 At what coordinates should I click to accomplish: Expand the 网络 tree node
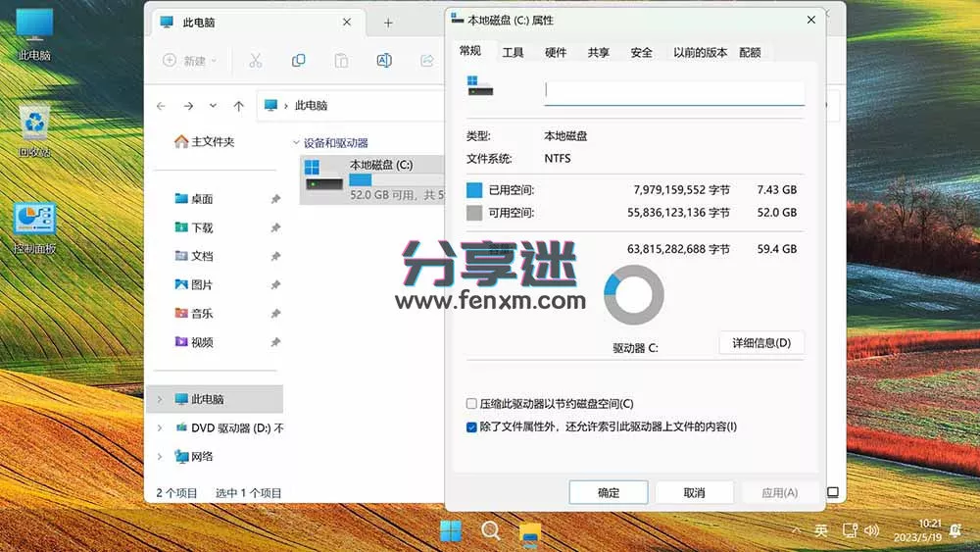pyautogui.click(x=160, y=457)
